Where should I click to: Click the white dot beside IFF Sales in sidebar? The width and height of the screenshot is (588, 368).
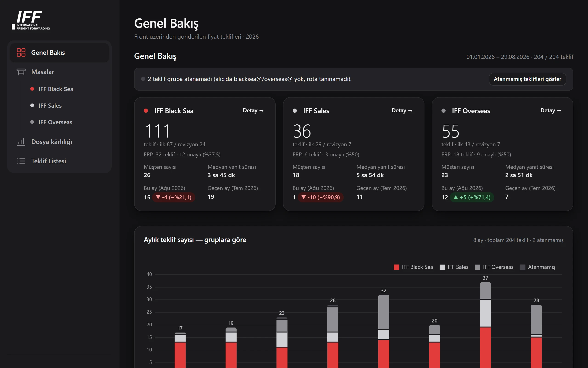(x=32, y=105)
